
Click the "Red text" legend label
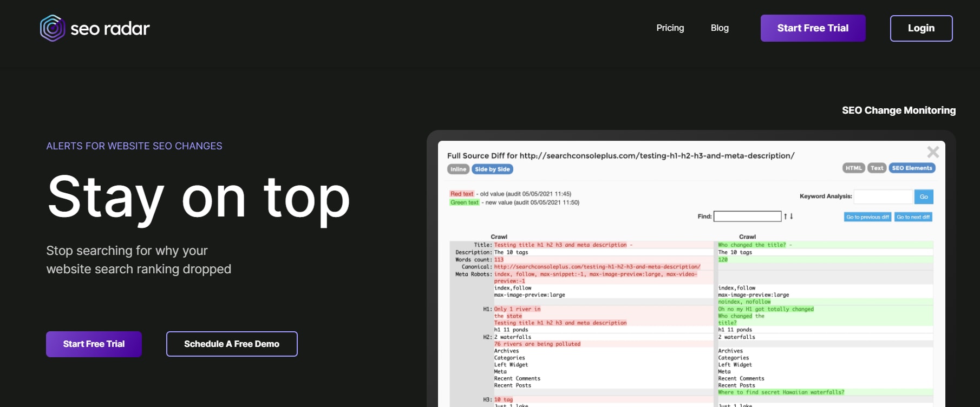click(x=462, y=194)
